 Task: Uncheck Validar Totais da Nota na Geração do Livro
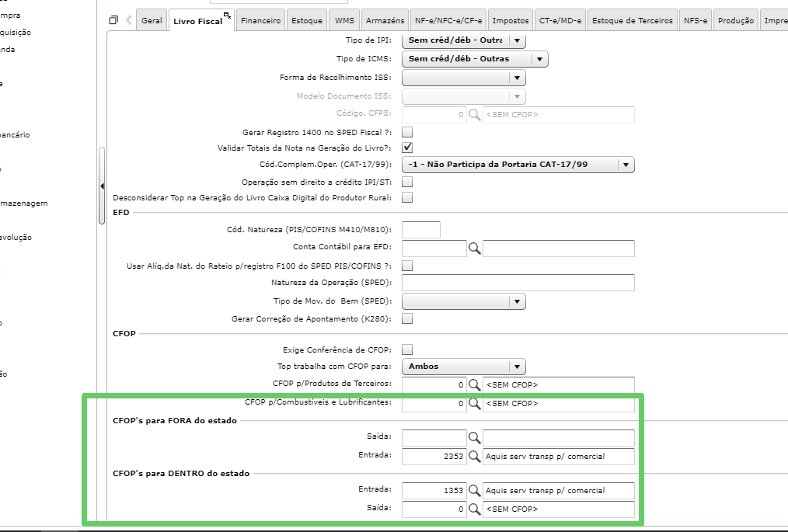click(407, 148)
